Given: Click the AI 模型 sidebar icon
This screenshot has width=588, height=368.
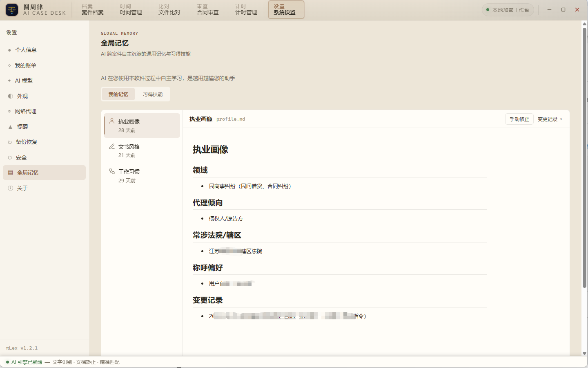Looking at the screenshot, I should (x=9, y=81).
